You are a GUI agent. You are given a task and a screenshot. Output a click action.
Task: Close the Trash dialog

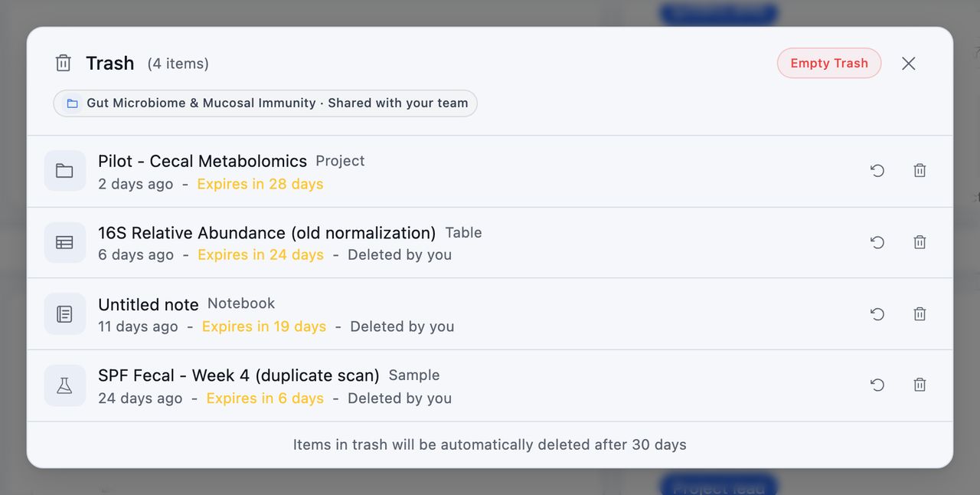(x=909, y=64)
